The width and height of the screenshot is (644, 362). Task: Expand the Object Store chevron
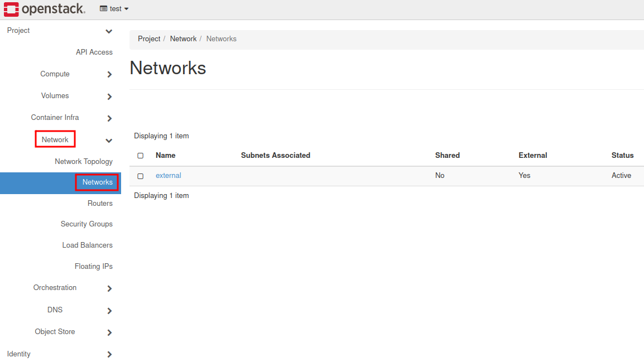pyautogui.click(x=109, y=332)
